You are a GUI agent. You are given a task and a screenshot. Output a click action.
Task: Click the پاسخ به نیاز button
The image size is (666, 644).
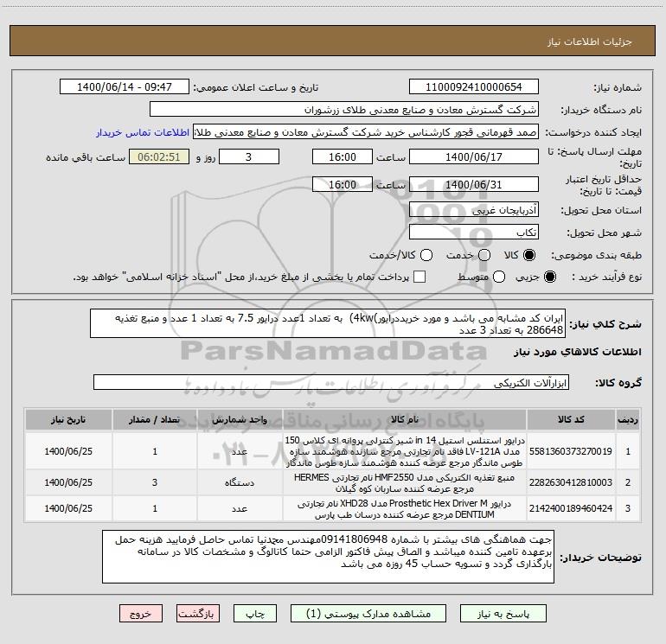point(503,614)
